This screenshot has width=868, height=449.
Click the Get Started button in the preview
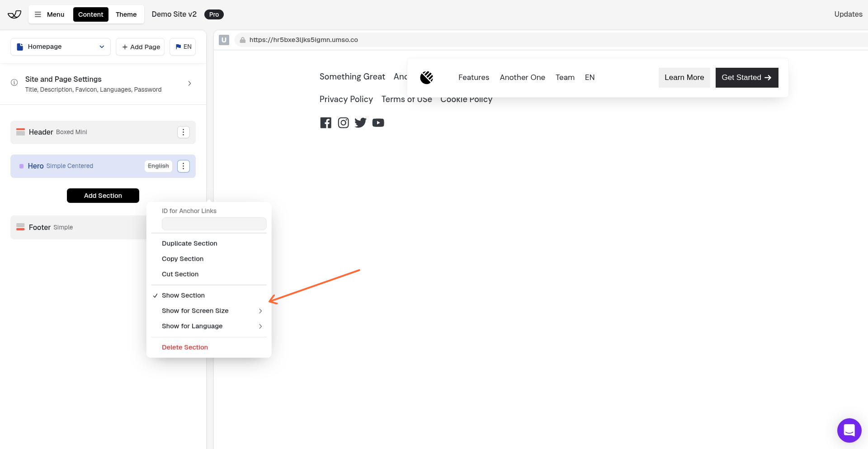(746, 77)
